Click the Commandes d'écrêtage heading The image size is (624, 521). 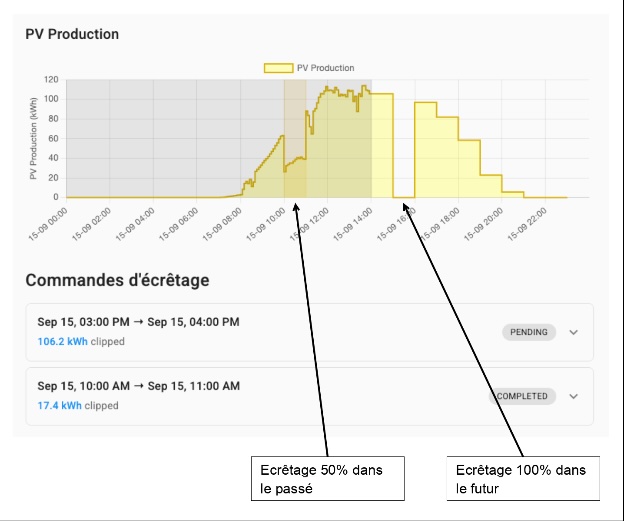[x=117, y=280]
